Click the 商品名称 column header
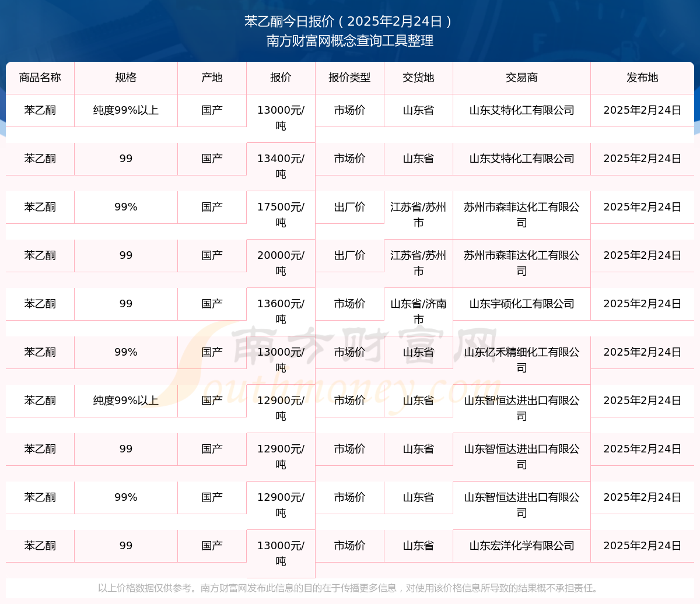The height and width of the screenshot is (604, 700). (40, 78)
